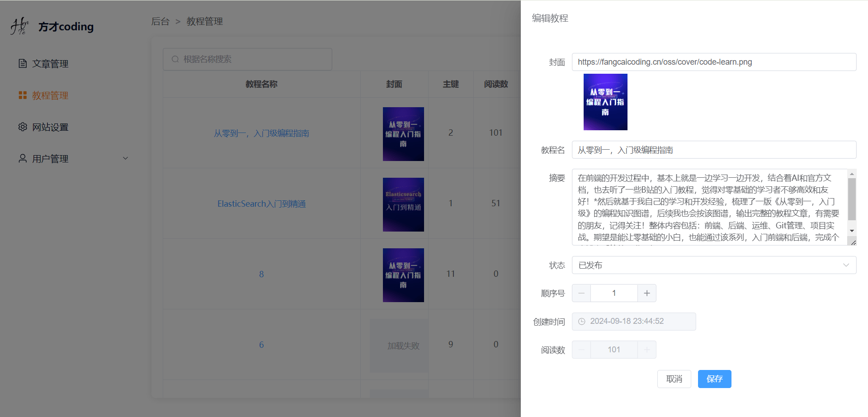The height and width of the screenshot is (417, 868).
Task: Click the disabled 阅读数 plus button
Action: coord(647,350)
